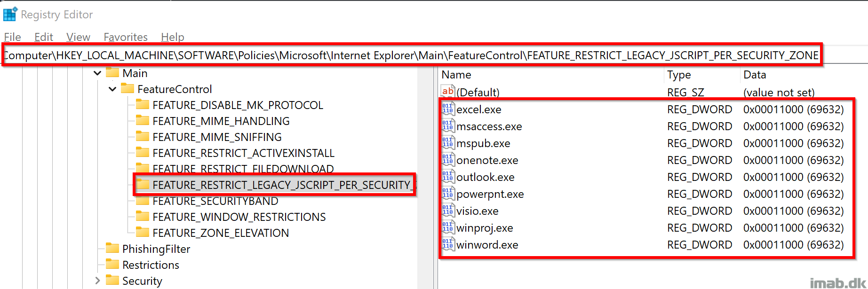The width and height of the screenshot is (868, 289).
Task: Click the string icon beside (Default)
Action: click(448, 91)
